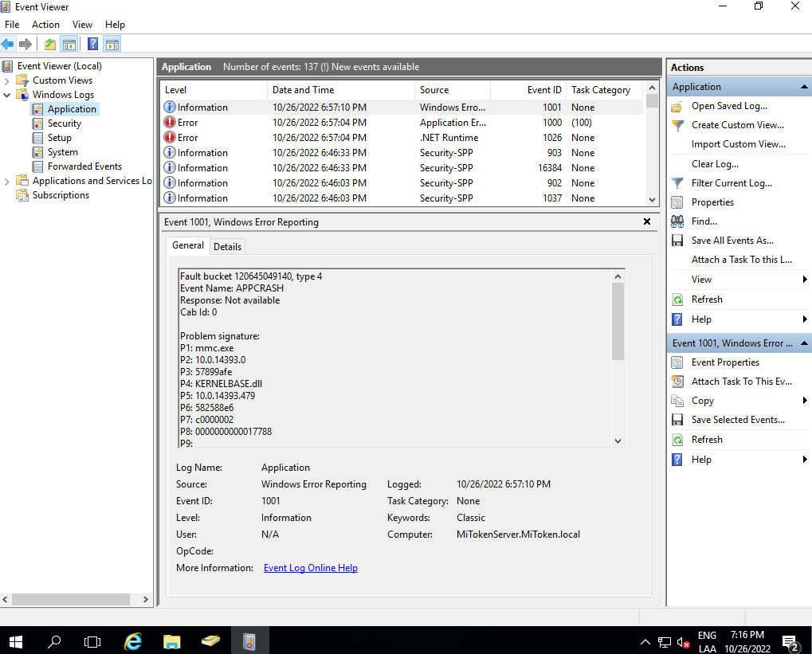Screen dimensions: 812x654
Task: Open the System log
Action: coord(63,152)
